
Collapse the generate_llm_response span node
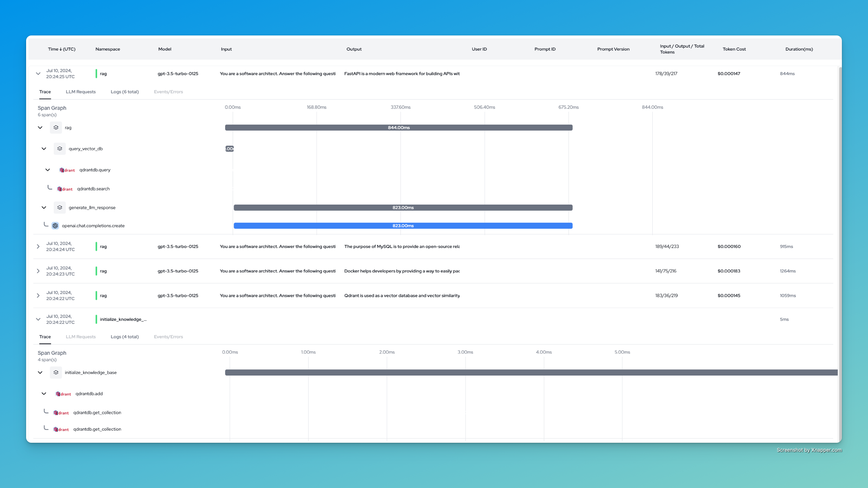(44, 208)
